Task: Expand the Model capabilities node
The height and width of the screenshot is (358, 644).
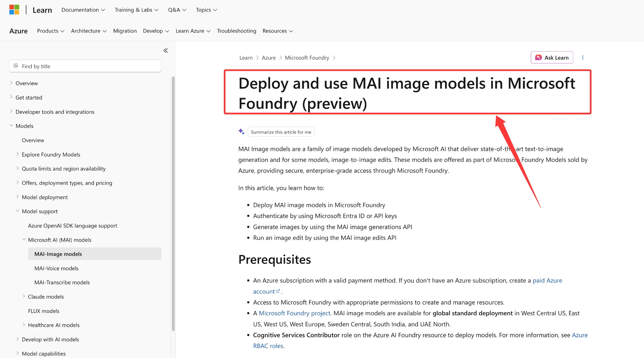Action: click(x=18, y=354)
